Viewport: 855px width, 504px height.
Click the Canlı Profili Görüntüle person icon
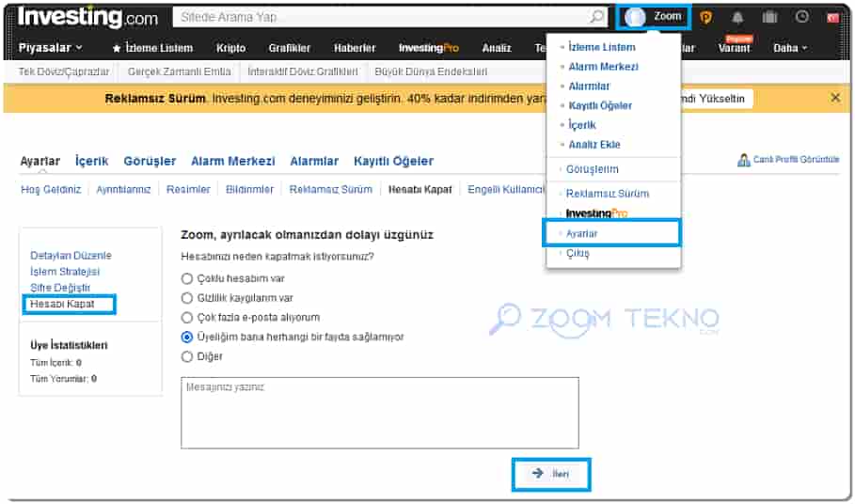pos(743,160)
